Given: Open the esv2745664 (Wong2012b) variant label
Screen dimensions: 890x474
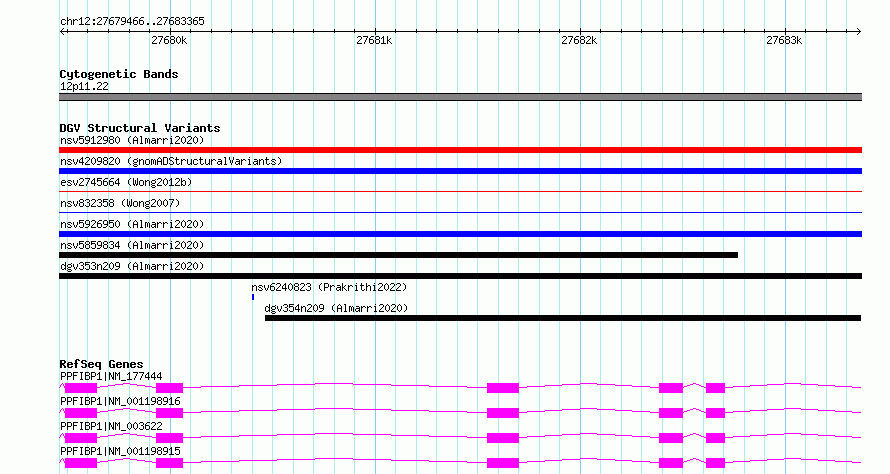Looking at the screenshot, I should point(126,182).
